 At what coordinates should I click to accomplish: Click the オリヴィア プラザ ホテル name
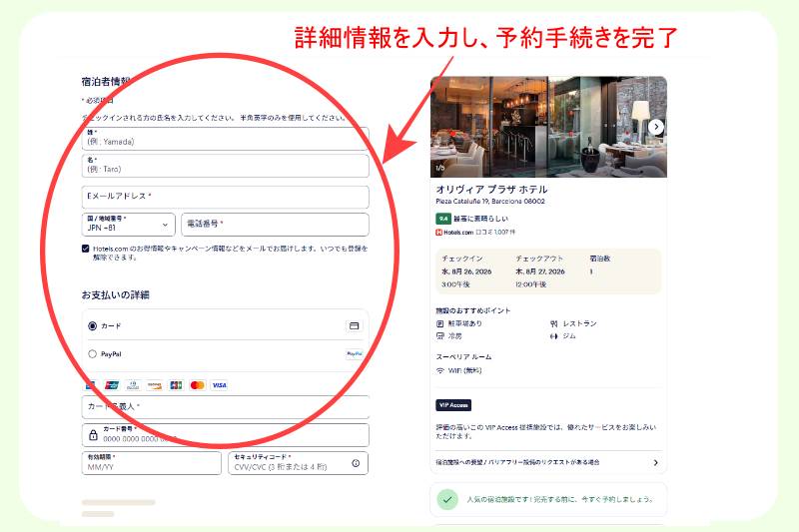click(491, 190)
